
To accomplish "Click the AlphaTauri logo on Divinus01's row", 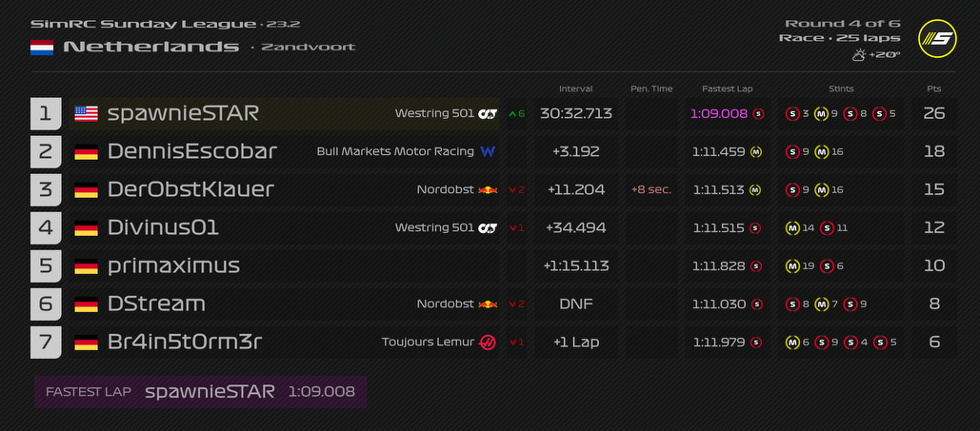I will click(488, 227).
